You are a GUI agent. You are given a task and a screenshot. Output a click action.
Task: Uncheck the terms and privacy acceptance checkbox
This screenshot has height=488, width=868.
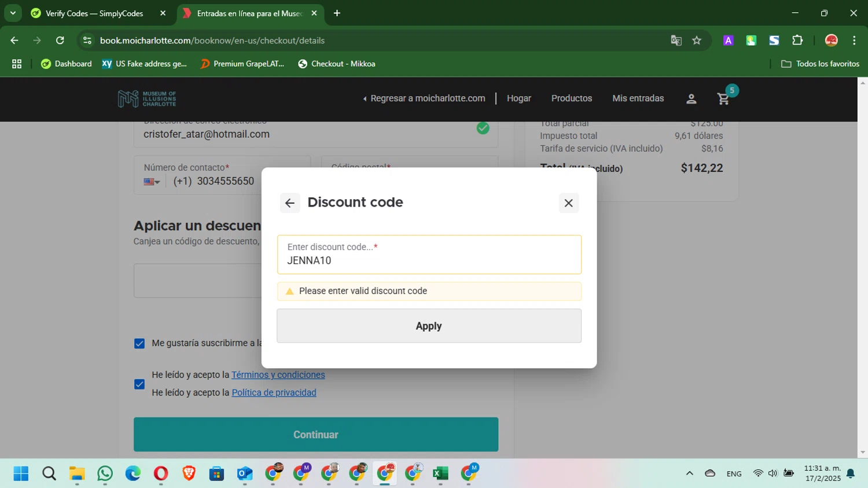[139, 384]
